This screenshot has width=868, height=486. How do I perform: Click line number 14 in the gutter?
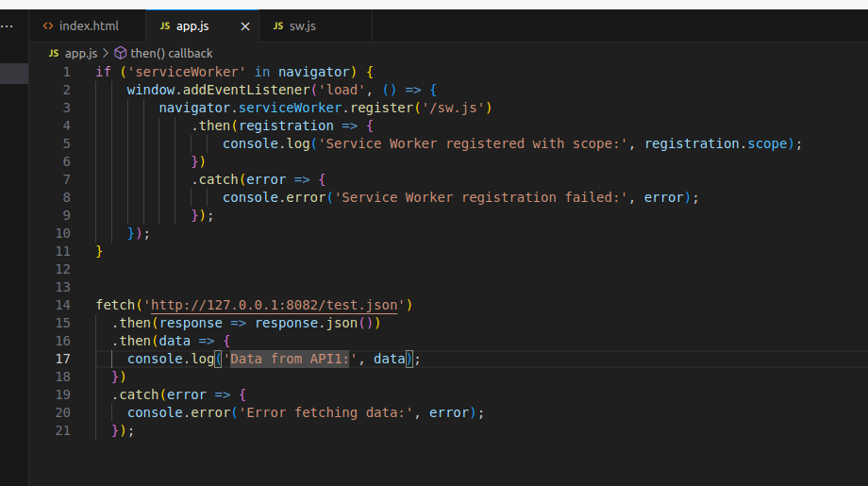coord(62,305)
